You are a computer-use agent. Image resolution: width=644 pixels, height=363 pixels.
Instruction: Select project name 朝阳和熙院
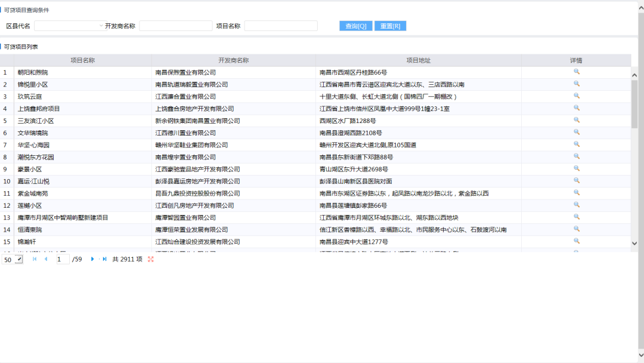[x=32, y=72]
